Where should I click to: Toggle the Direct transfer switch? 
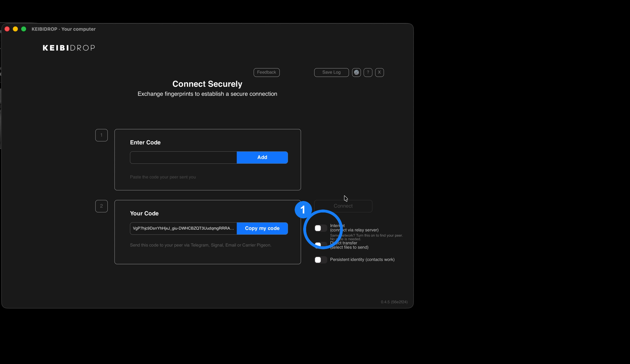321,245
